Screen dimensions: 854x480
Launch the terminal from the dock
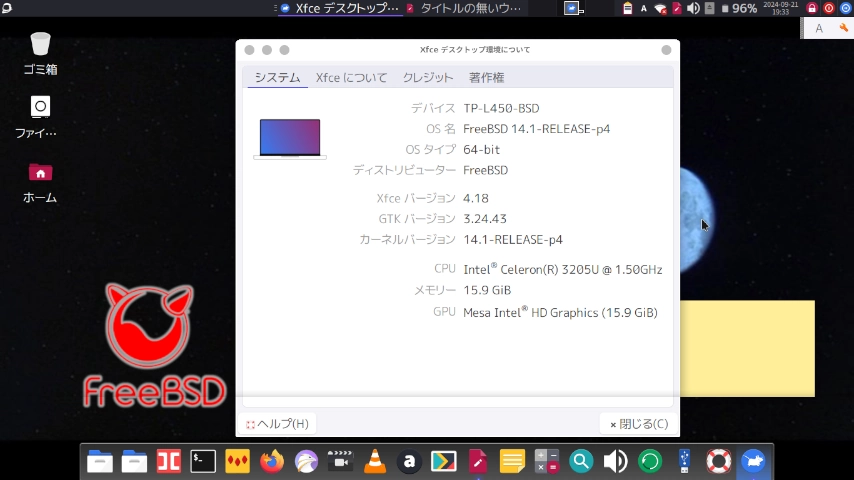pos(203,461)
